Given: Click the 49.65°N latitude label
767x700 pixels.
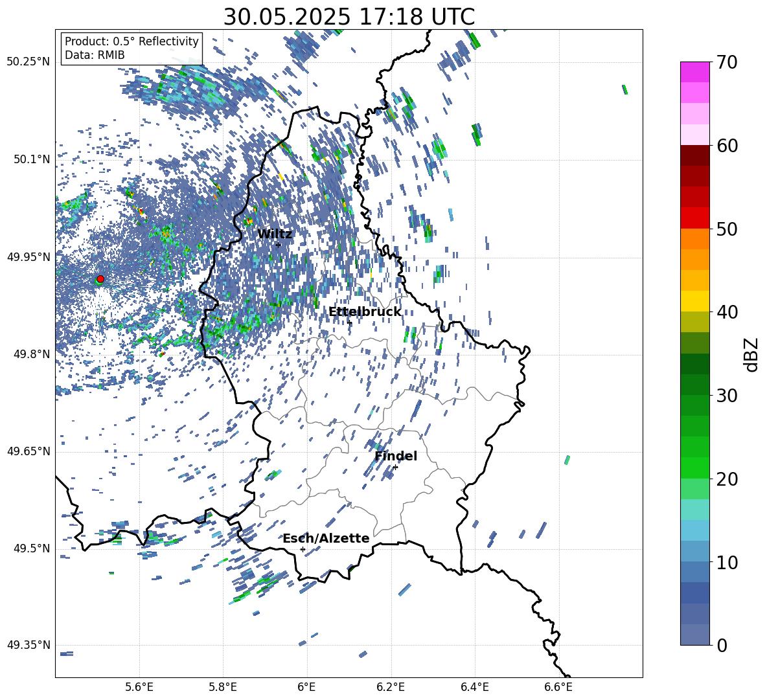Looking at the screenshot, I should pyautogui.click(x=29, y=451).
